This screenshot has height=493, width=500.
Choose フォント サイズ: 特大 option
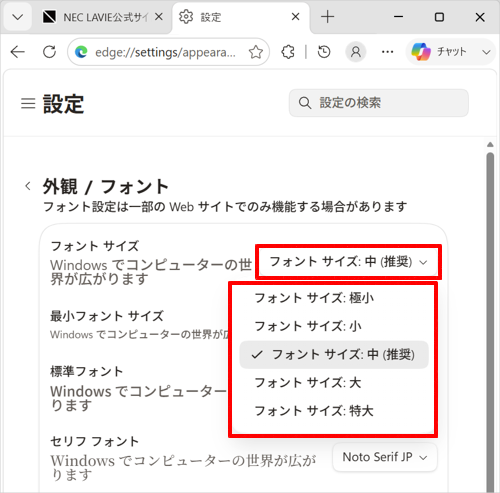[x=334, y=411]
